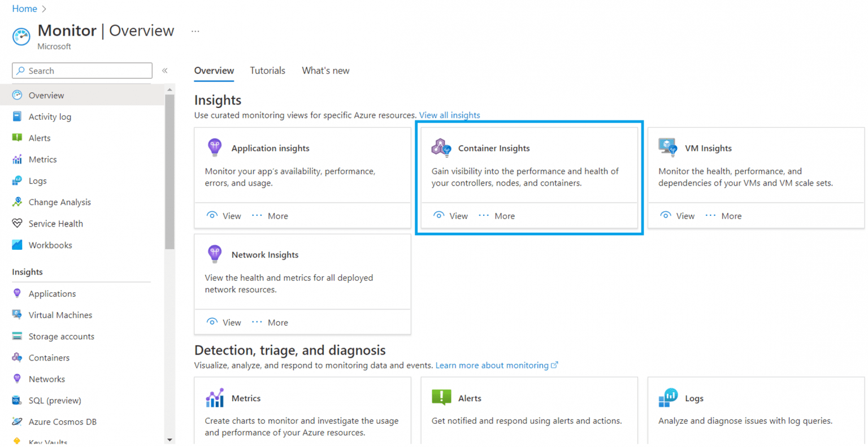The width and height of the screenshot is (868, 447).
Task: Click inside the Search box
Action: 82,70
